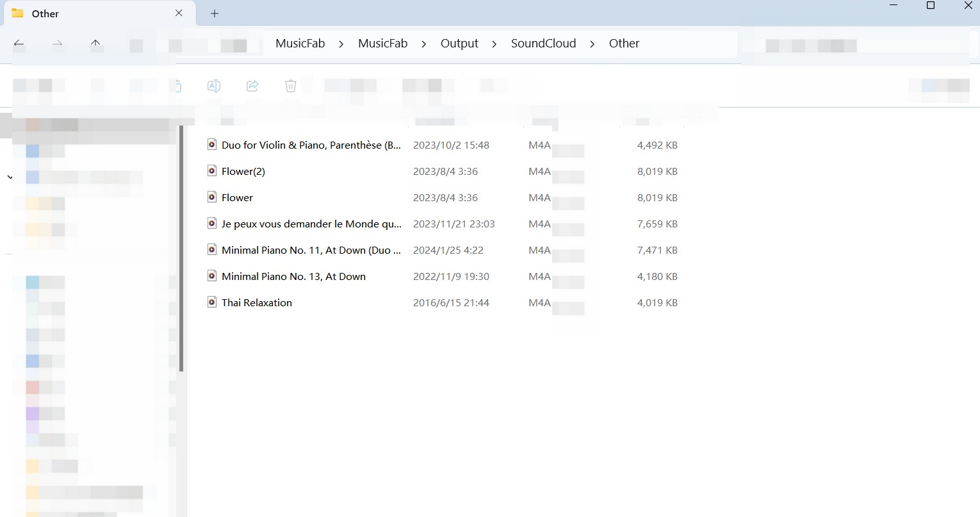Screen dimensions: 980x517
Task: Go up one folder level
Action: click(x=95, y=44)
